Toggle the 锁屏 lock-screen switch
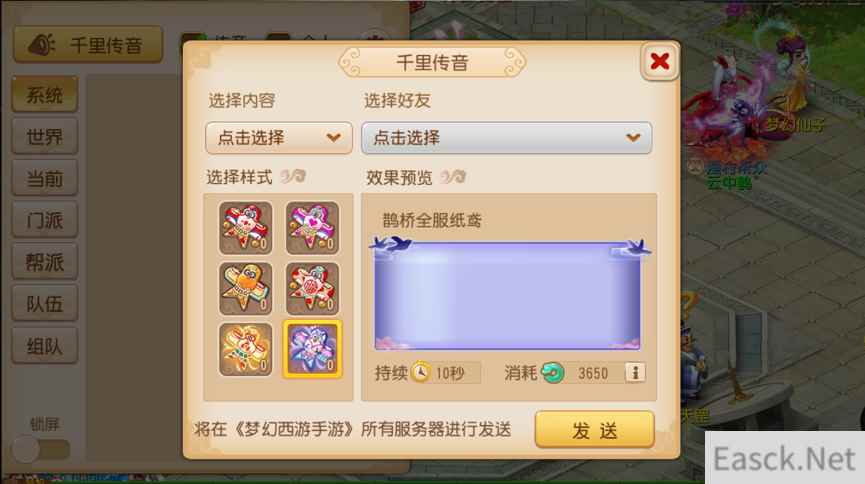Viewport: 865px width, 484px height. 41,449
